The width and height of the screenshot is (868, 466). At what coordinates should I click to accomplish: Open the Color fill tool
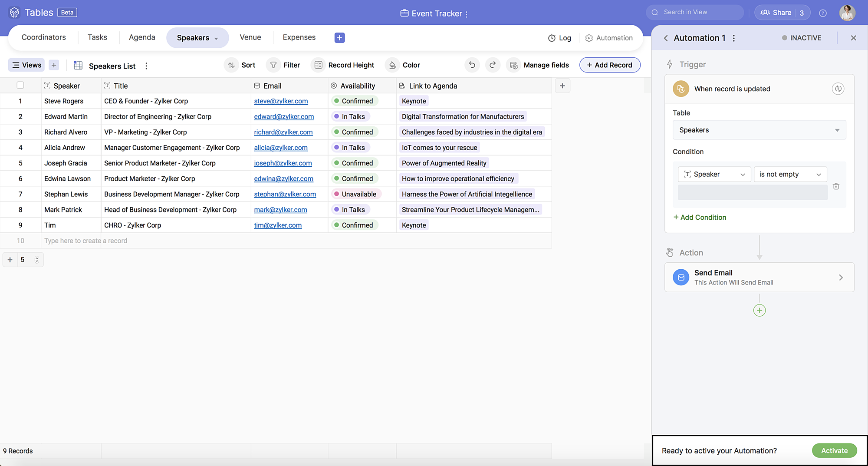pos(402,65)
